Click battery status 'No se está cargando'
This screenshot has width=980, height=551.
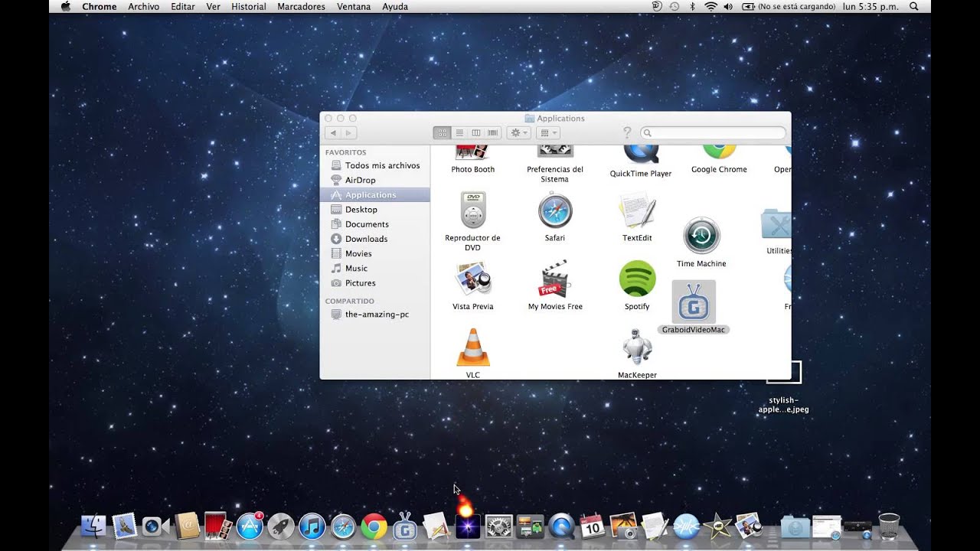[x=787, y=6]
